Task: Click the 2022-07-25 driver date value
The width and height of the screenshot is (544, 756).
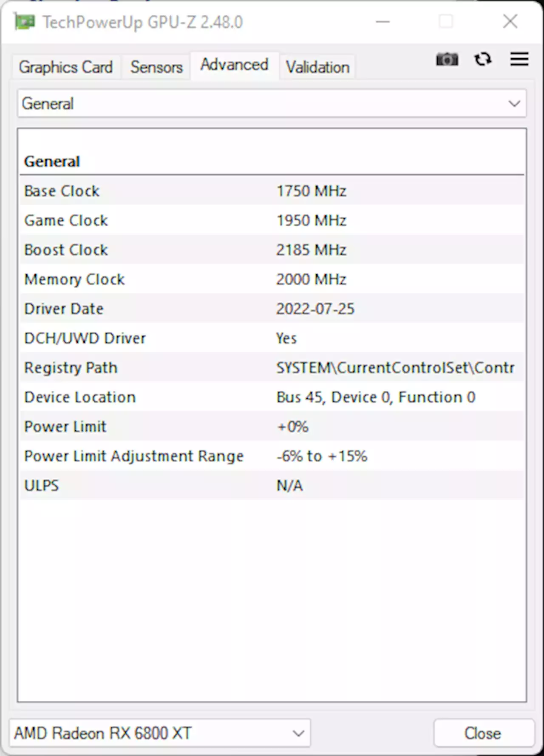Action: 315,309
